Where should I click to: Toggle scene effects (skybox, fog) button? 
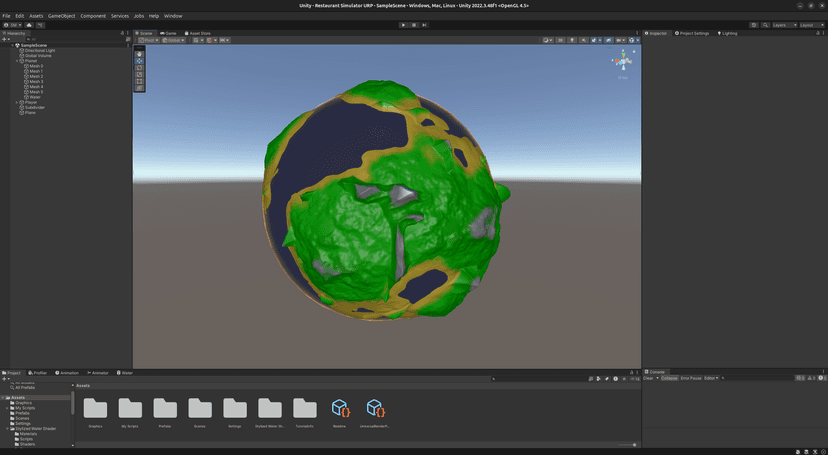pyautogui.click(x=595, y=40)
